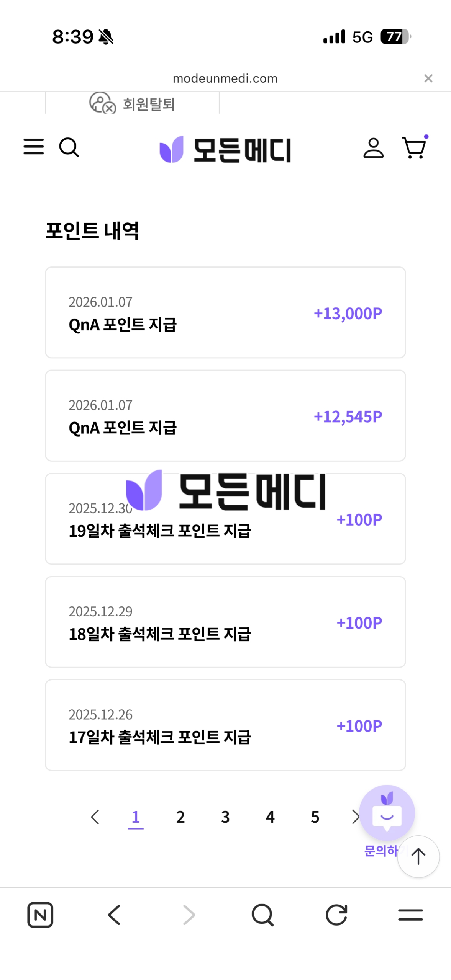Open browser menu with two lines
Viewport: 451px width, 980px height.
pos(410,915)
